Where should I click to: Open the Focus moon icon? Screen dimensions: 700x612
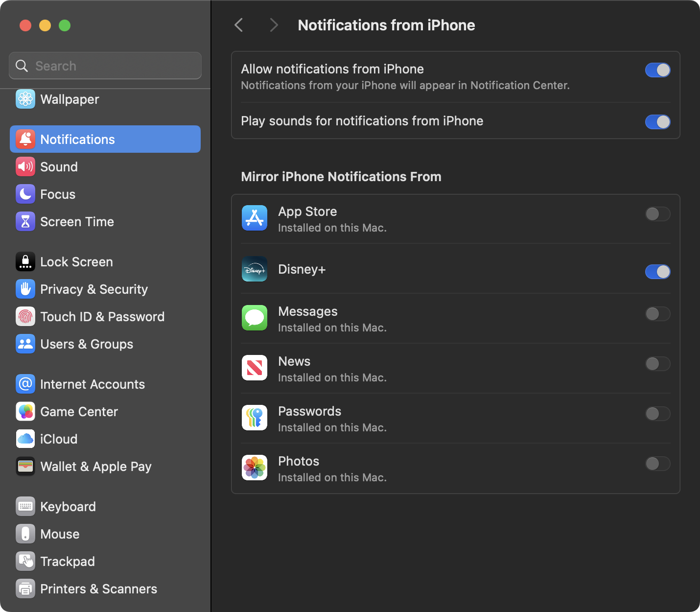pyautogui.click(x=25, y=194)
